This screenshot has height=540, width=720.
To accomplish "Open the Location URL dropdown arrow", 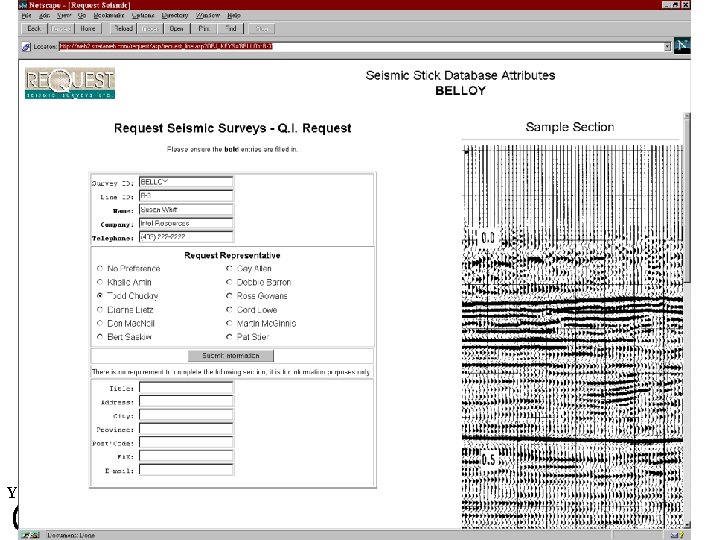I will pos(667,46).
